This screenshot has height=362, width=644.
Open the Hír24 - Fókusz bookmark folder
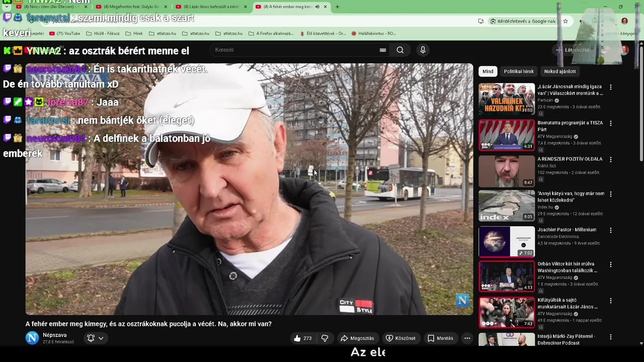point(103,34)
